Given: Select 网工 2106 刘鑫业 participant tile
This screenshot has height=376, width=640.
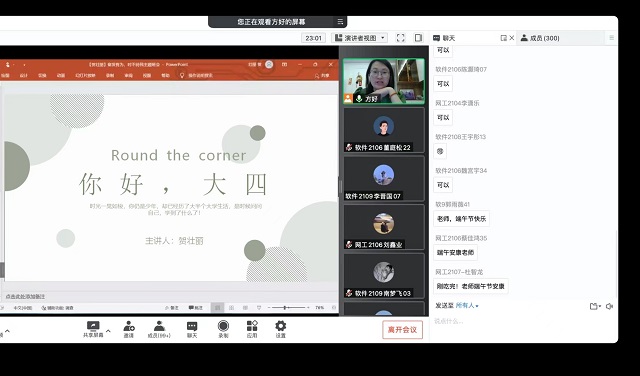Looking at the screenshot, I should click(384, 227).
